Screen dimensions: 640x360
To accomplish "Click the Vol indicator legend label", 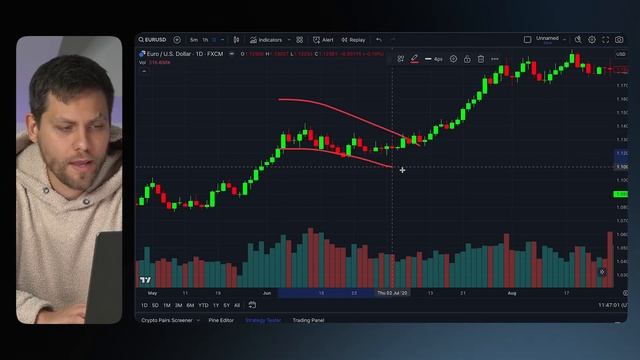I will click(142, 62).
